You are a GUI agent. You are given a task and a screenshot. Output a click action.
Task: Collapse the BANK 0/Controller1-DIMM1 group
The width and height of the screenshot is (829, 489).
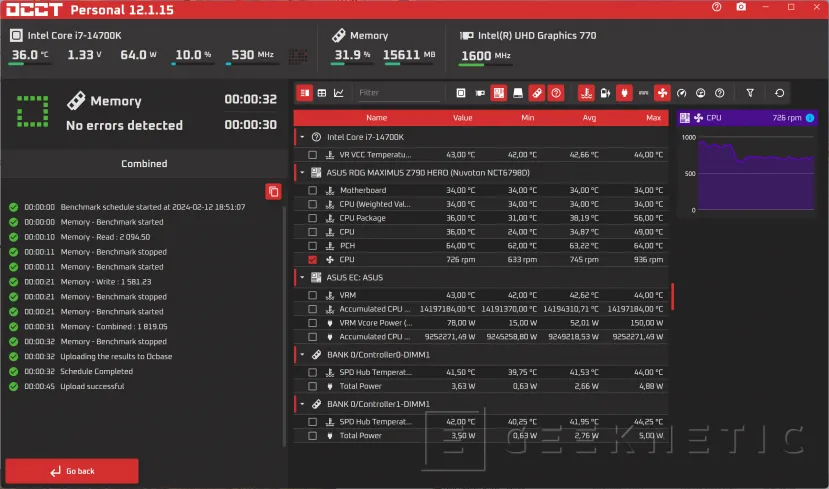click(302, 404)
